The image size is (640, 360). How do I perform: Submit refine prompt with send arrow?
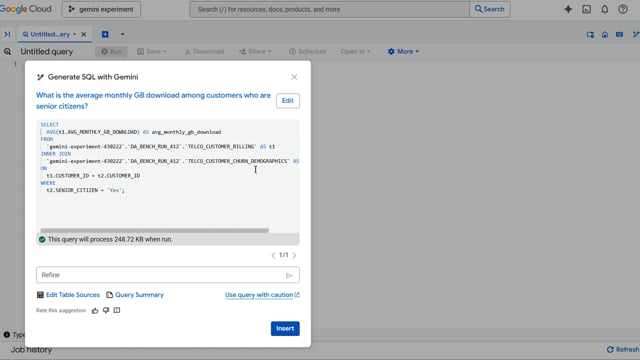tap(289, 275)
